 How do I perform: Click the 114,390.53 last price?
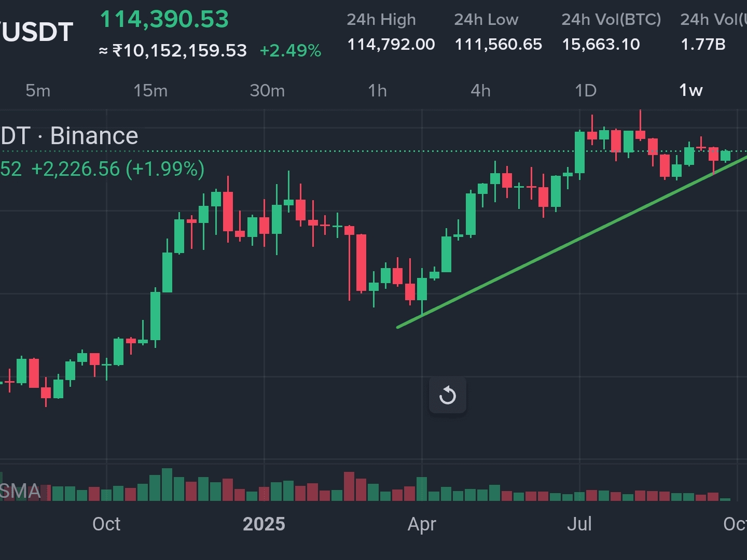pyautogui.click(x=164, y=20)
